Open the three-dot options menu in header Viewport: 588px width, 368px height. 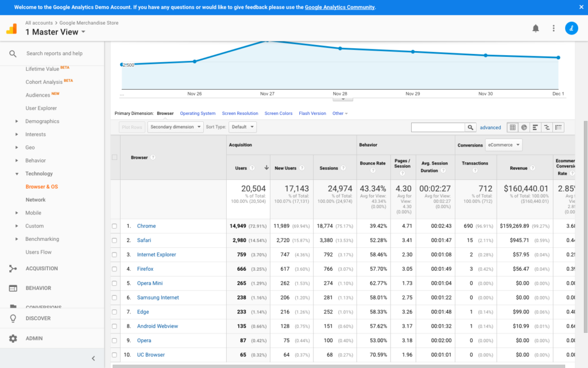[554, 29]
